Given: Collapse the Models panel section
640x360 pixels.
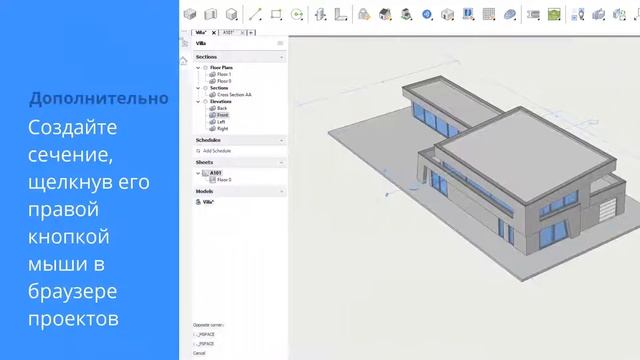Looking at the screenshot, I should tap(282, 191).
